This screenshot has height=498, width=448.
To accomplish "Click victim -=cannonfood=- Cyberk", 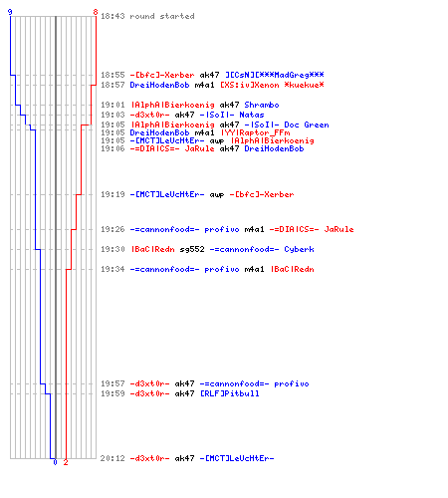I will tap(262, 249).
